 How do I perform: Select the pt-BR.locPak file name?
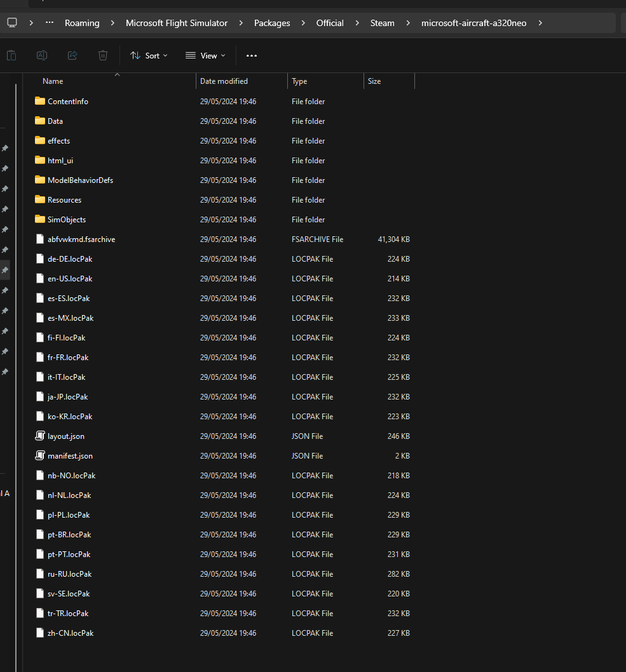(69, 535)
